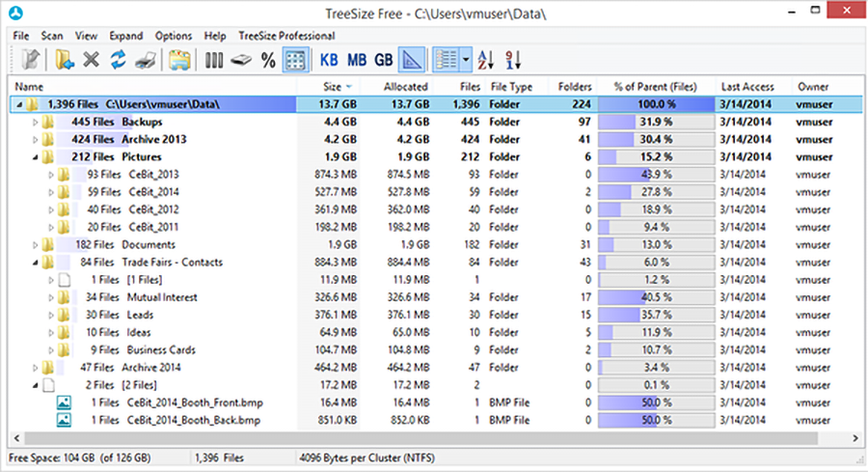Click the file count bars icon
Viewport: 868px width, 472px height.
pyautogui.click(x=214, y=60)
